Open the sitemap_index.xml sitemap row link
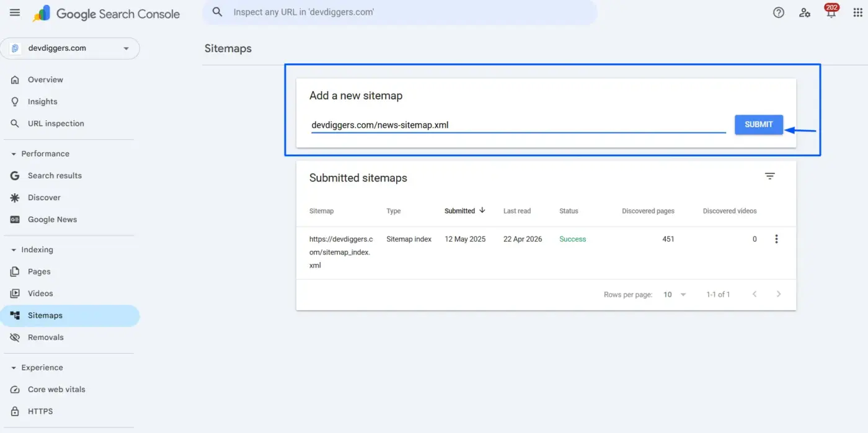Viewport: 868px width, 433px height. tap(341, 252)
